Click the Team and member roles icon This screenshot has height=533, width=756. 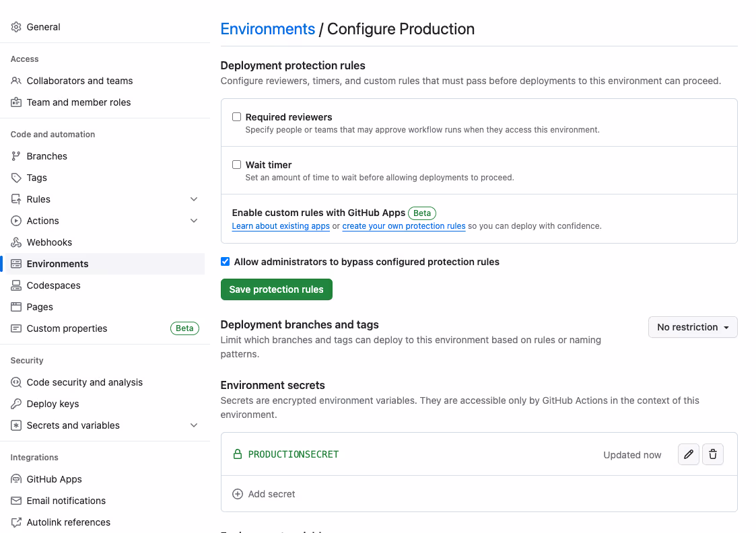[x=16, y=102]
